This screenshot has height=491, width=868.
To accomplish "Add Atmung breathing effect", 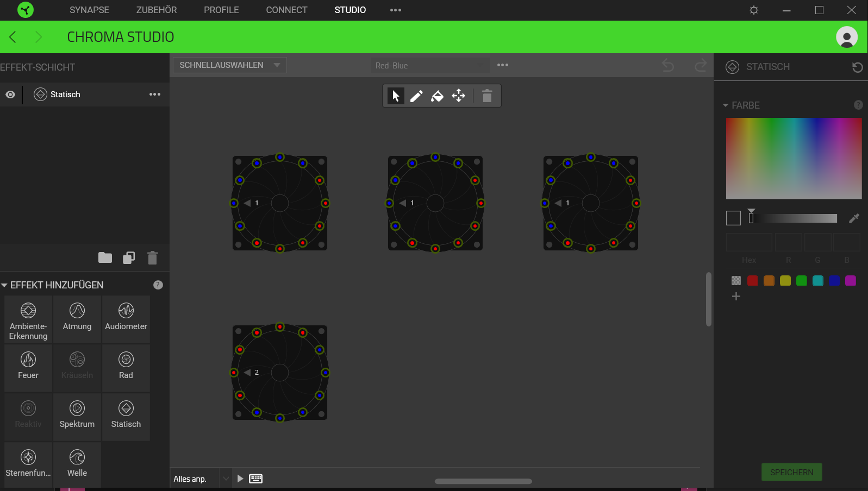I will pos(77,320).
